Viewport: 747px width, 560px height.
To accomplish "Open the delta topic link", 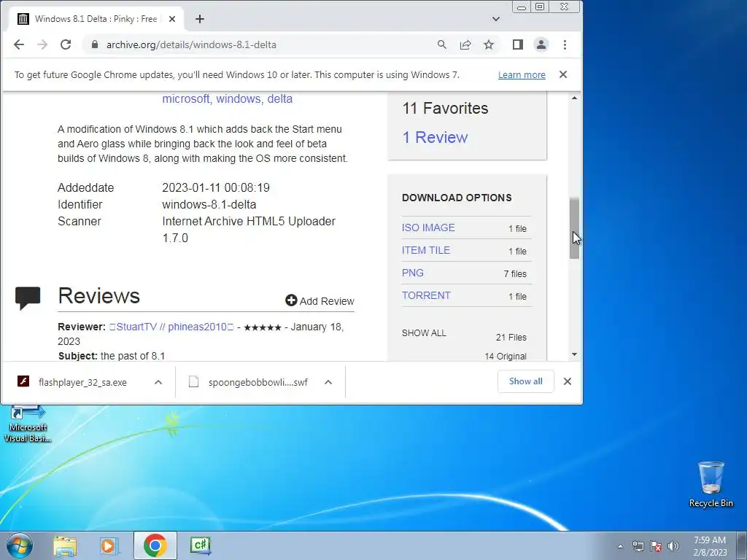I will click(279, 99).
